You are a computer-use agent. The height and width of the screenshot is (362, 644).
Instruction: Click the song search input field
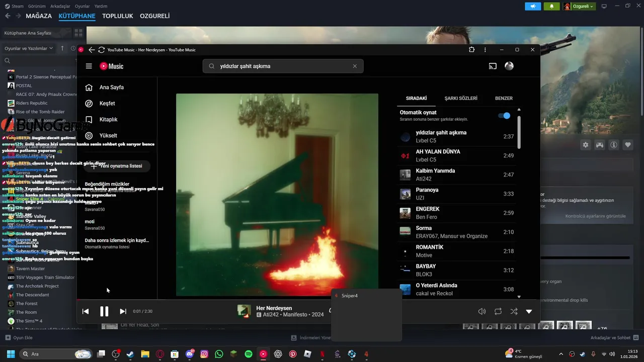283,66
